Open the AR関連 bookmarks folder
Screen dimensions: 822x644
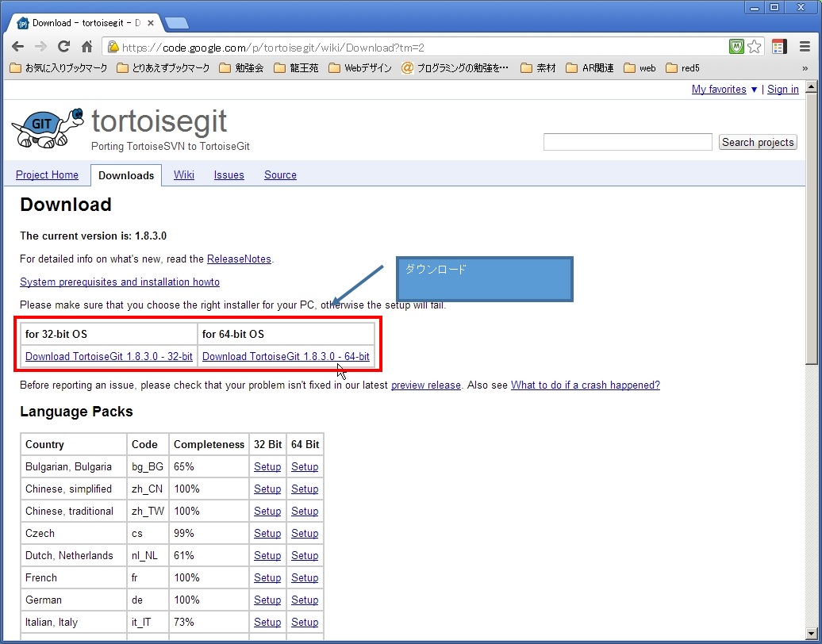590,68
